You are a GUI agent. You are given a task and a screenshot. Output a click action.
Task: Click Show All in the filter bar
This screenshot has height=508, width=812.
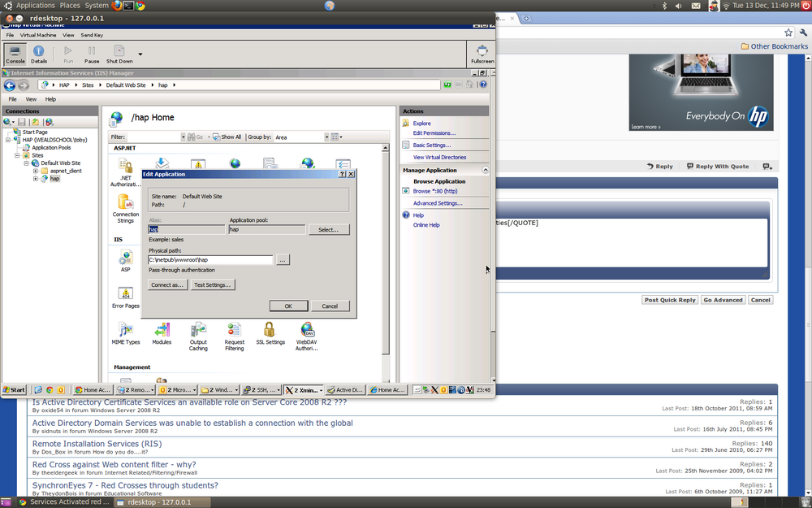[x=227, y=137]
